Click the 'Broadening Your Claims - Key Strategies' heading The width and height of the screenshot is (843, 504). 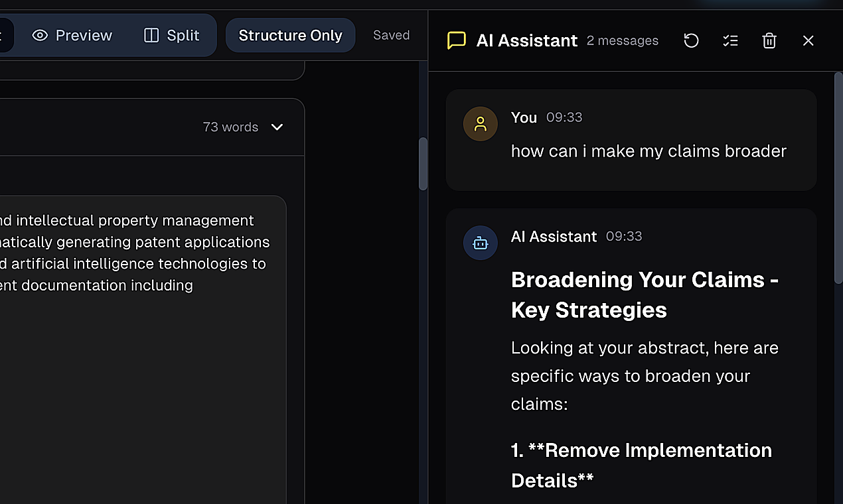(x=645, y=294)
